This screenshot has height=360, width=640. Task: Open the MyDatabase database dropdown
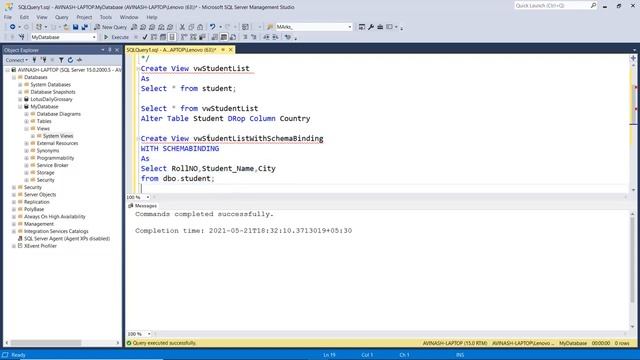(x=94, y=37)
